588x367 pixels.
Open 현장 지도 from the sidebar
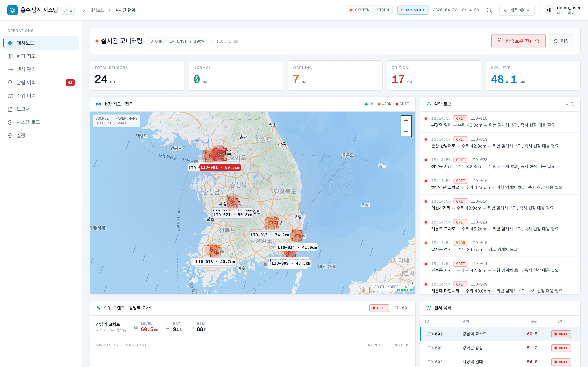tap(26, 56)
